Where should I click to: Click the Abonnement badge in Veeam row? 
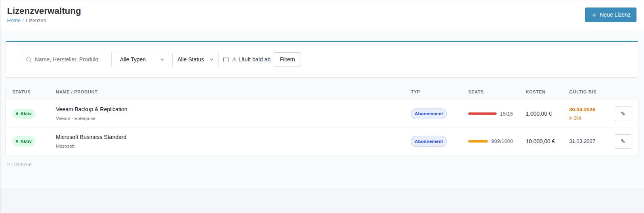coord(429,114)
